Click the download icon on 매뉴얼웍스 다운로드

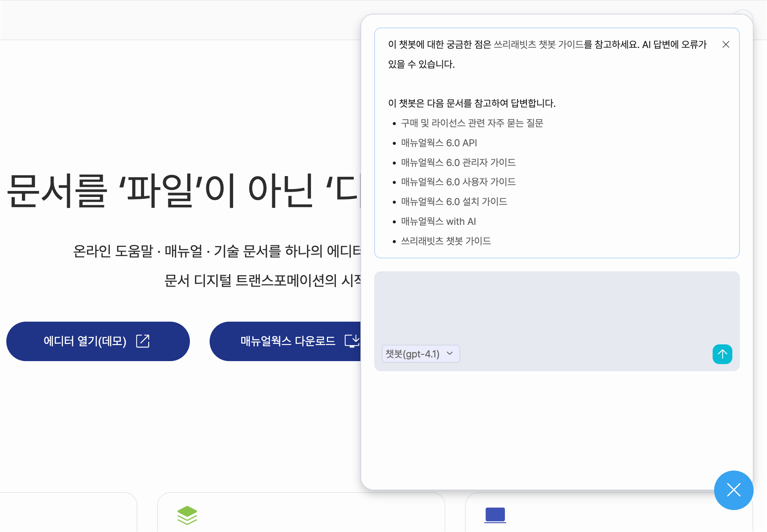(x=351, y=341)
